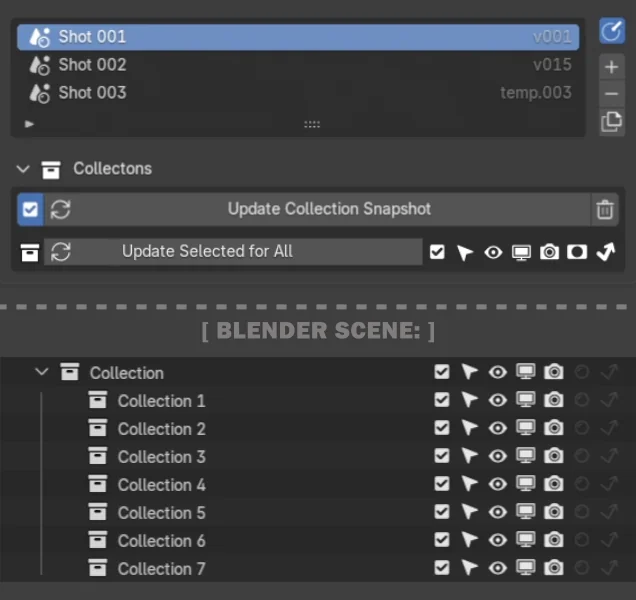Uncheck the Collection 7 checkbox

point(442,568)
